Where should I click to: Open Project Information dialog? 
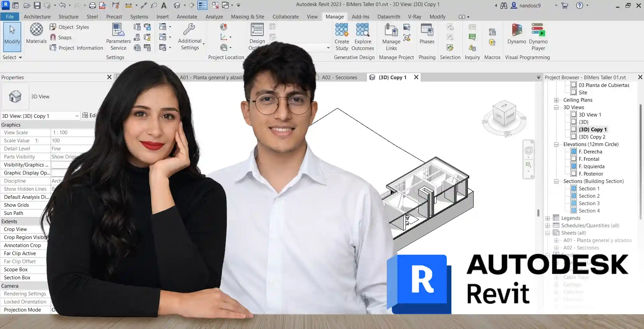coord(76,48)
